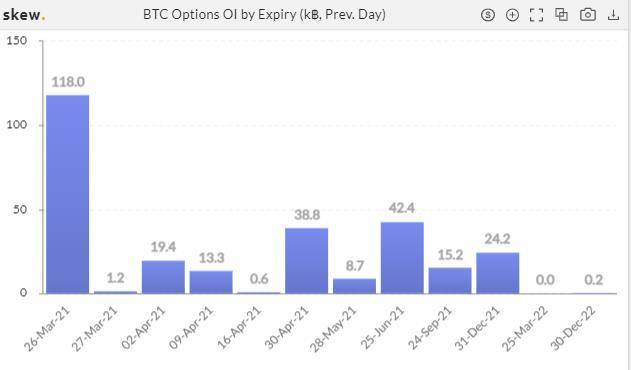The height and width of the screenshot is (370, 631).
Task: Click the 27-Mar-21 x-axis label
Action: 95,329
